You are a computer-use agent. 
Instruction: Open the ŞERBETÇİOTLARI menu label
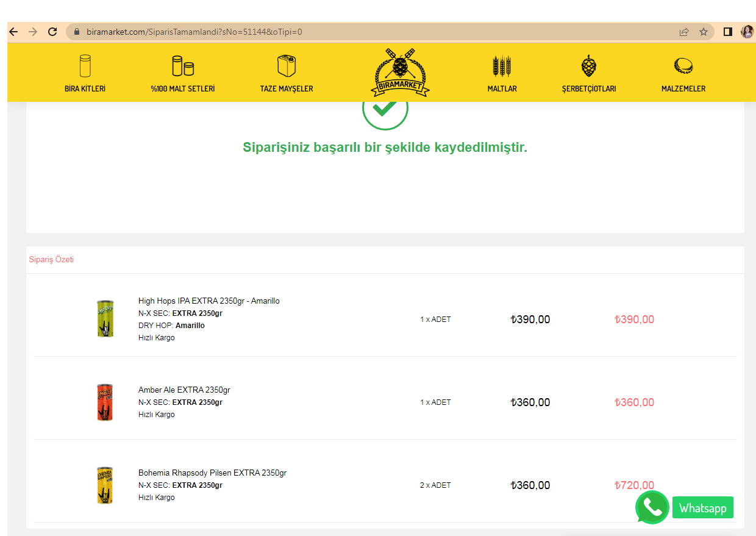point(589,89)
